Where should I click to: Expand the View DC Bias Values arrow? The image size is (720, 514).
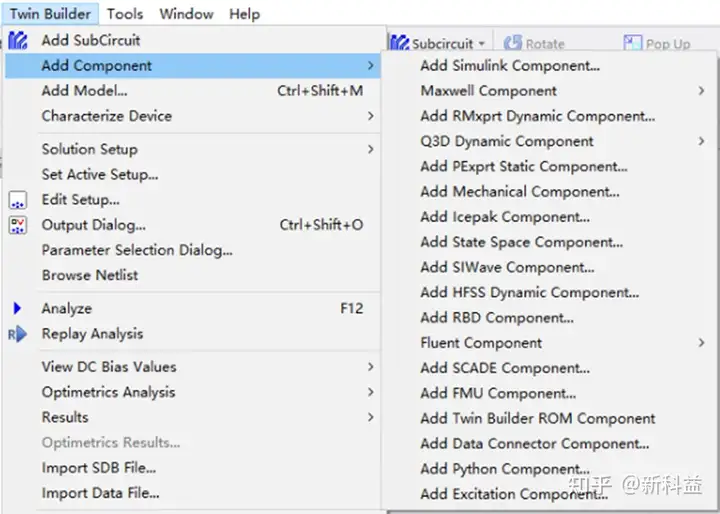coord(371,367)
